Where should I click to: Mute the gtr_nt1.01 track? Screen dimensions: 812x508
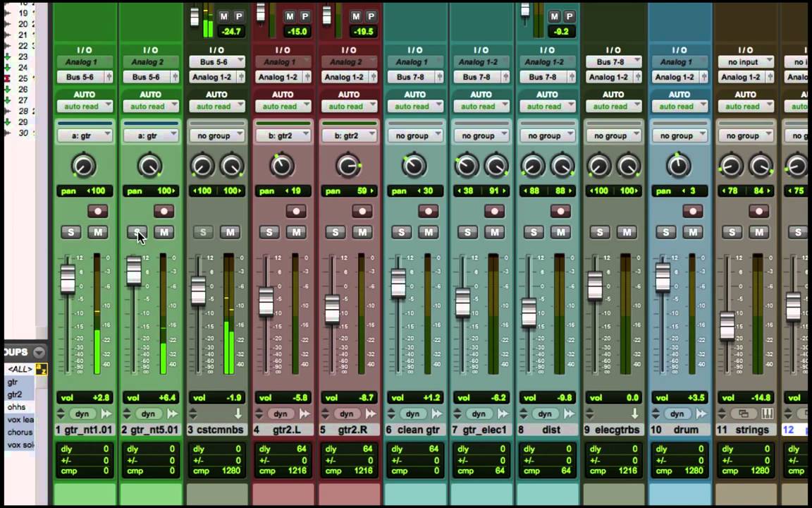[98, 232]
